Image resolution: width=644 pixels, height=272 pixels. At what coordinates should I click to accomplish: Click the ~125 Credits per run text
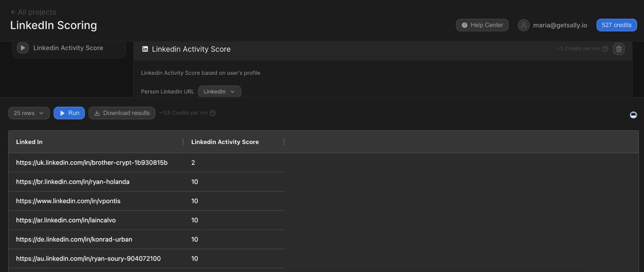(x=184, y=113)
